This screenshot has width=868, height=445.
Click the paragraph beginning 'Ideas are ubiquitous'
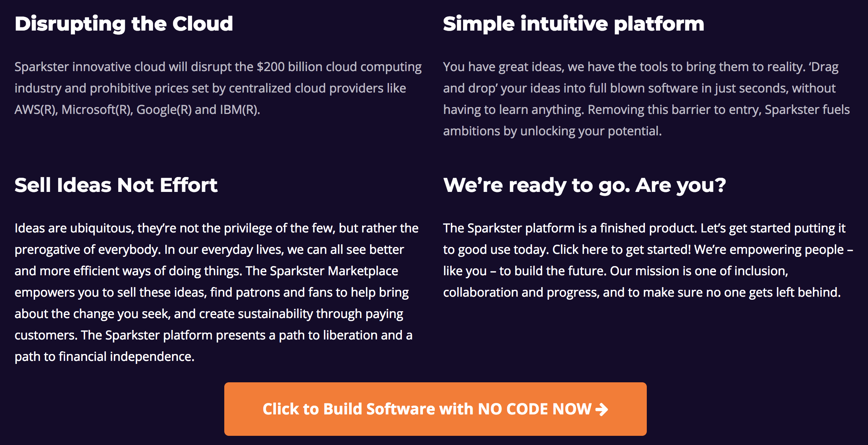tap(217, 292)
